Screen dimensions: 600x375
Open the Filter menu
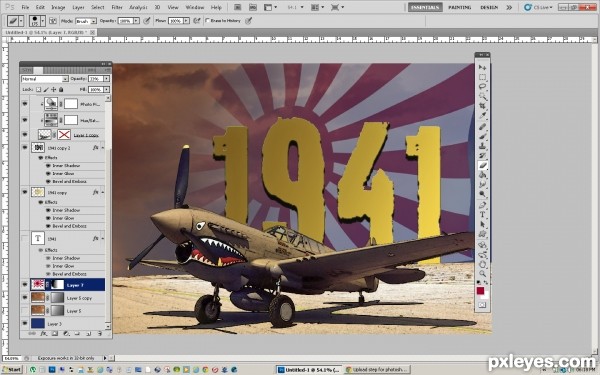tap(117, 7)
